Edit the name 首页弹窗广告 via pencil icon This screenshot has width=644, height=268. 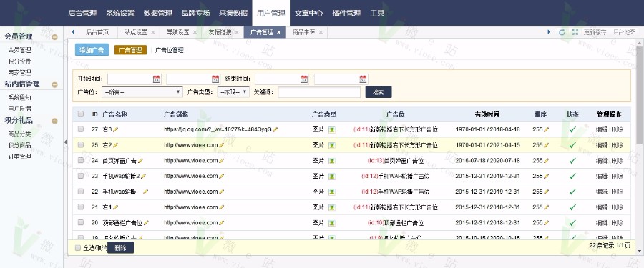pyautogui.click(x=140, y=161)
